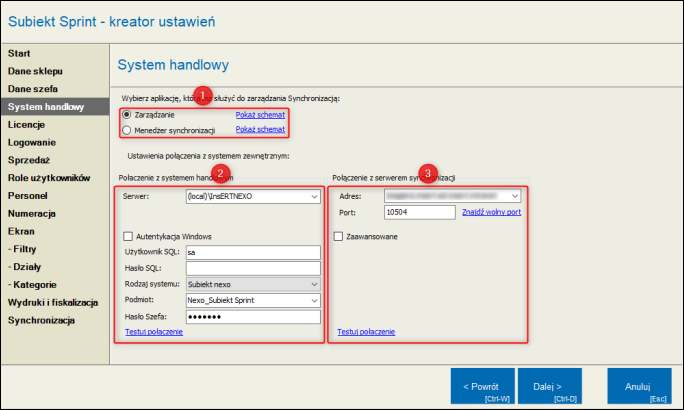Open Wydruki i fiskalizacja settings page
684x410 pixels.
point(52,302)
